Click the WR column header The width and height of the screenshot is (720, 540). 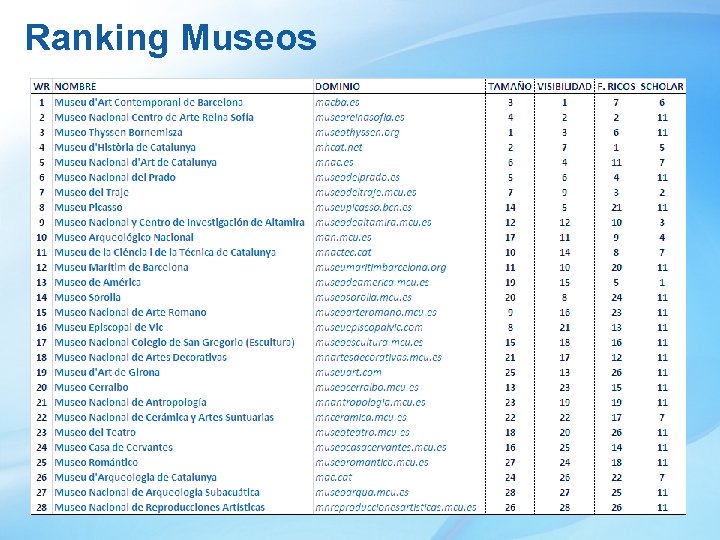coord(41,86)
